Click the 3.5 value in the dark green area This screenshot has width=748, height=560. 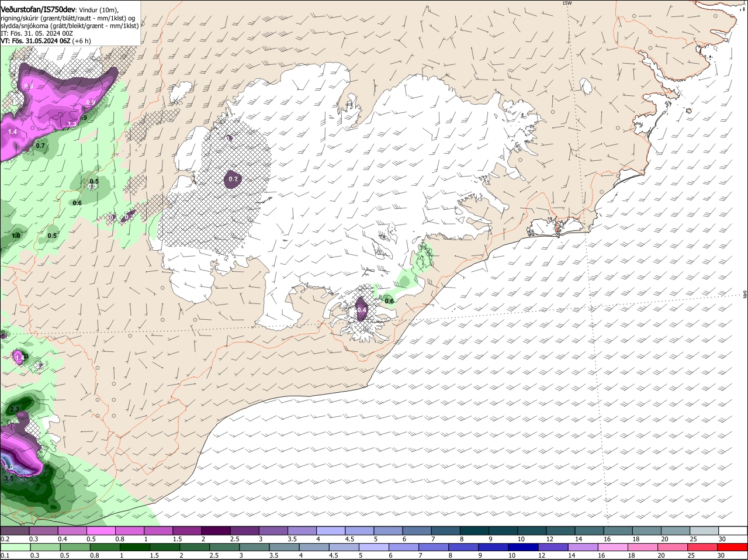click(x=9, y=478)
